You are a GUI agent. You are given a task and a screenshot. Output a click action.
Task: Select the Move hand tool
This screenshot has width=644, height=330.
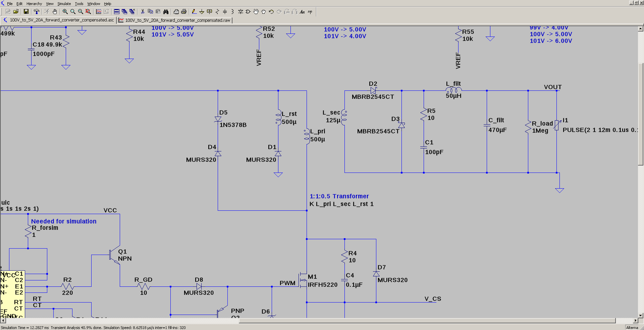256,12
